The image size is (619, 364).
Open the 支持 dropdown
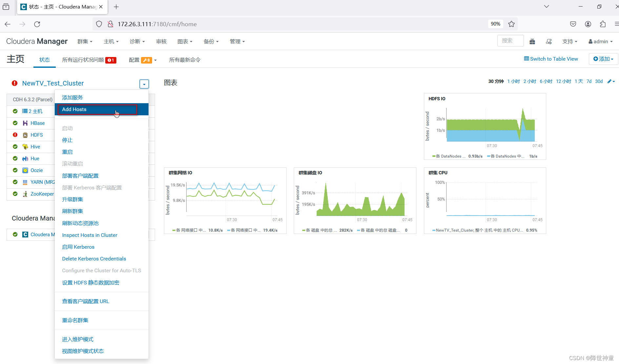[x=570, y=42]
